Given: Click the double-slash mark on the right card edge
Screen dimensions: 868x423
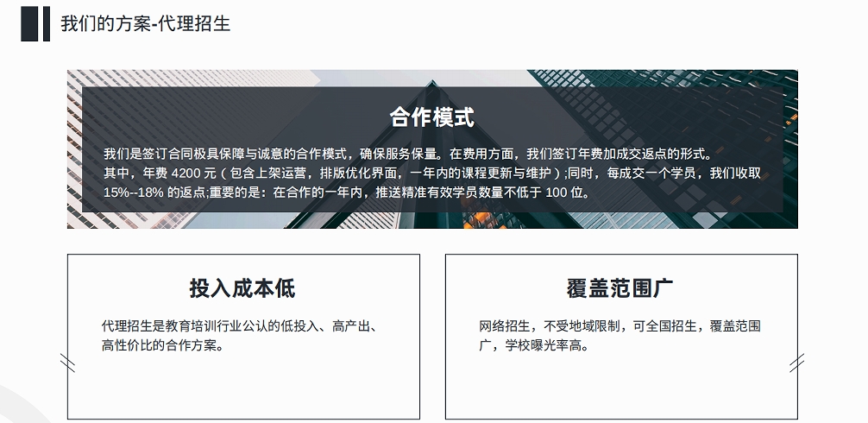Looking at the screenshot, I should click(x=796, y=363).
